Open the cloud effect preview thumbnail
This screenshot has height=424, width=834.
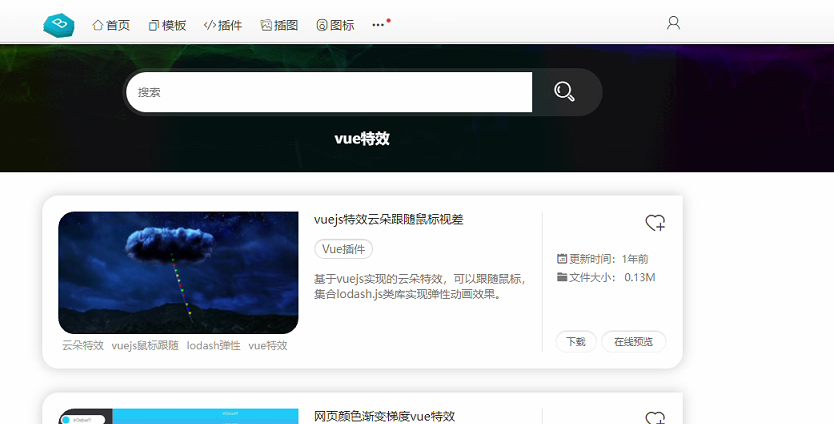pyautogui.click(x=178, y=272)
